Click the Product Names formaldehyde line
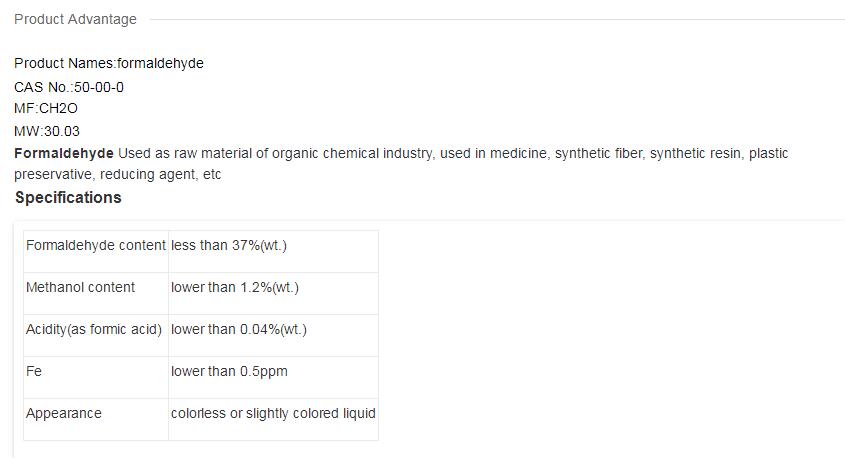 (108, 63)
